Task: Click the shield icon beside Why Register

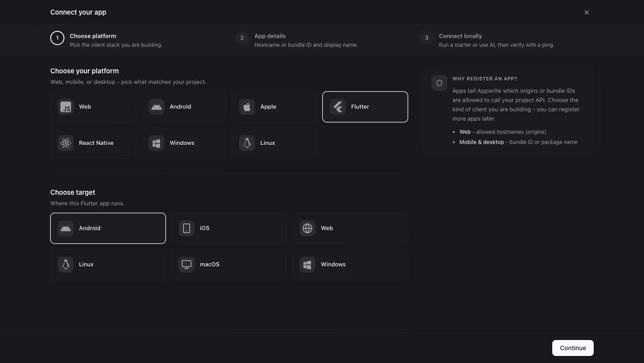Action: coord(439,83)
